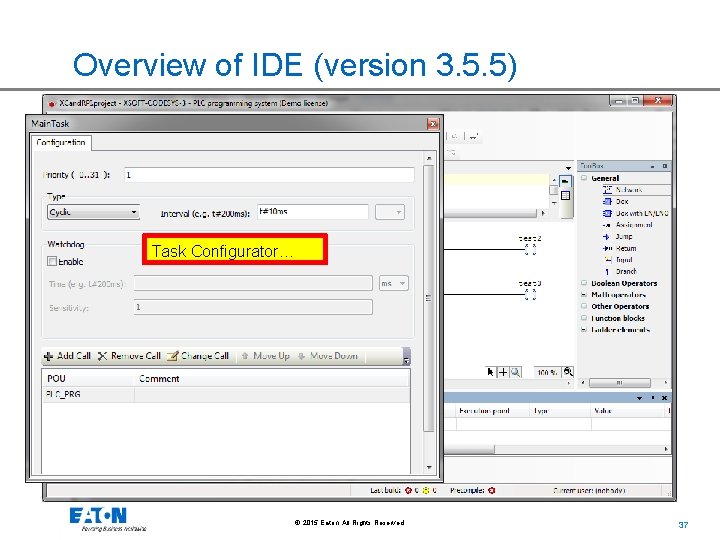Click the Interval field showing t#10ms

click(313, 212)
